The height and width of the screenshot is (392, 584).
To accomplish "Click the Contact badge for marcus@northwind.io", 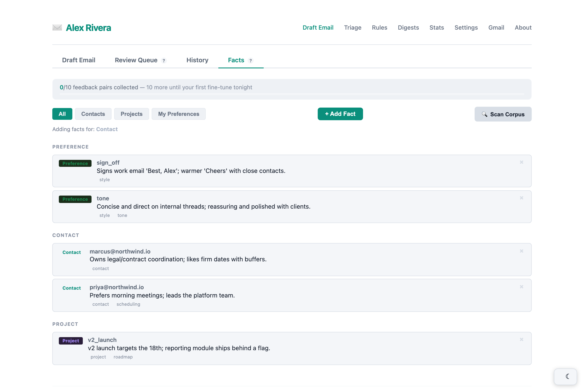I will pyautogui.click(x=71, y=252).
